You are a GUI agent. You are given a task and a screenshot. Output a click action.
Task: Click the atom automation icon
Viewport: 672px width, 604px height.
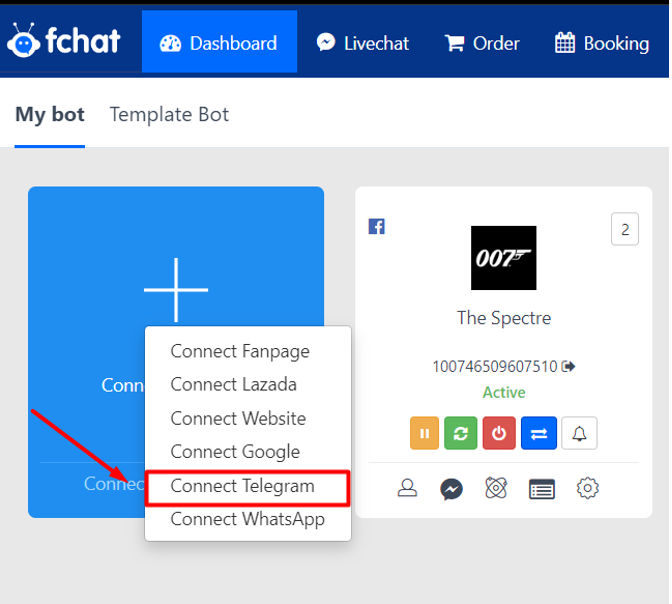pos(496,488)
